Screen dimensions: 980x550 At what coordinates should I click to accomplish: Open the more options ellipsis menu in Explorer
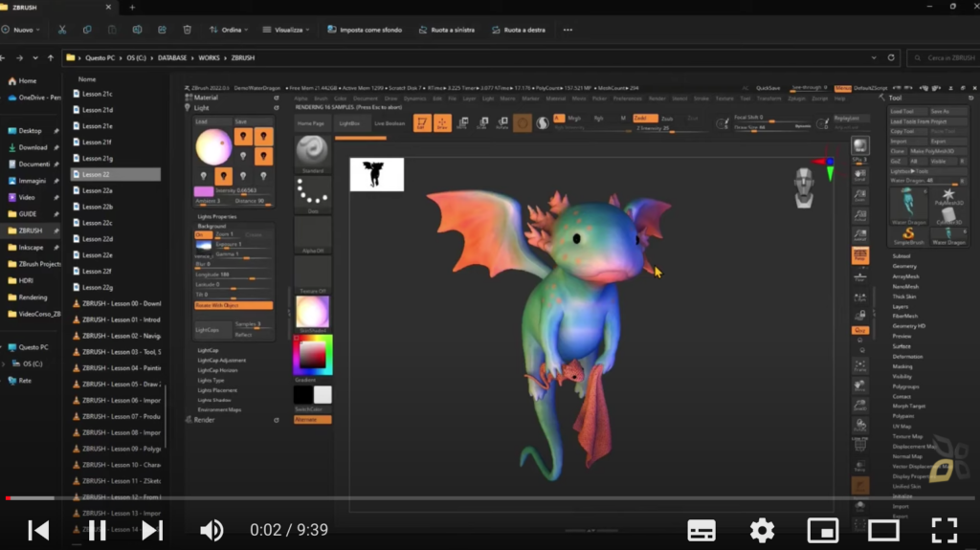click(x=568, y=30)
